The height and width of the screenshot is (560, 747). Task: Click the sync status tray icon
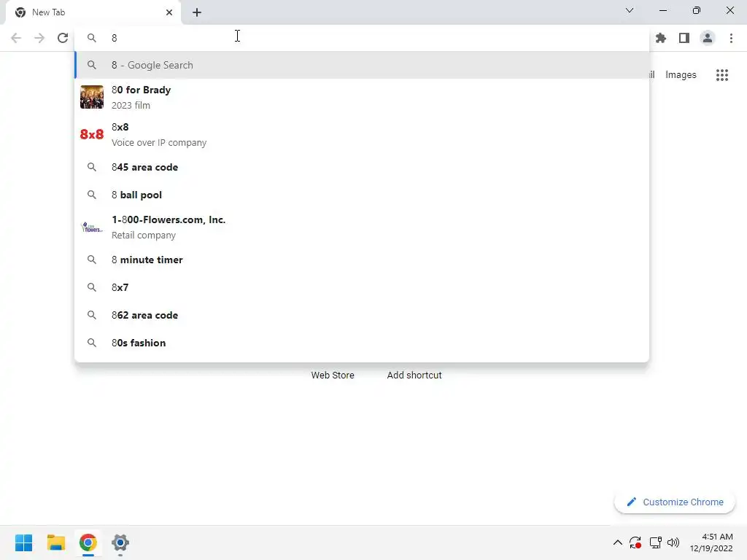click(x=635, y=542)
